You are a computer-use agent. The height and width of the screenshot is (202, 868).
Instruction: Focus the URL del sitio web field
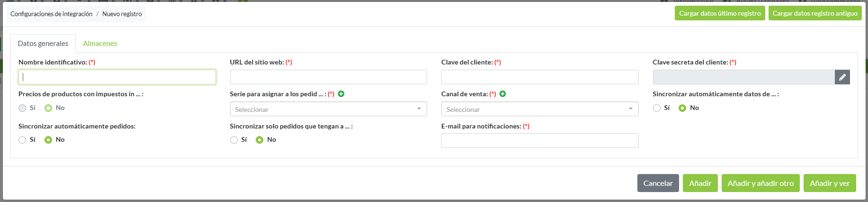(328, 77)
